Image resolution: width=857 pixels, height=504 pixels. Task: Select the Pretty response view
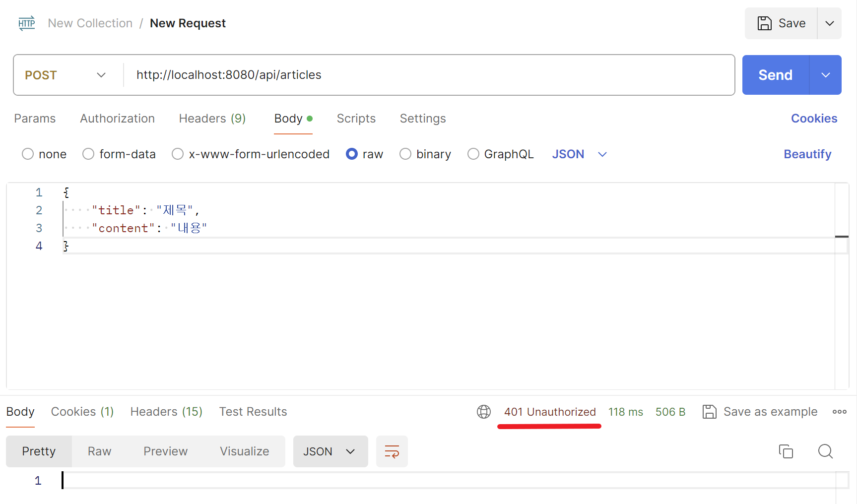point(39,451)
